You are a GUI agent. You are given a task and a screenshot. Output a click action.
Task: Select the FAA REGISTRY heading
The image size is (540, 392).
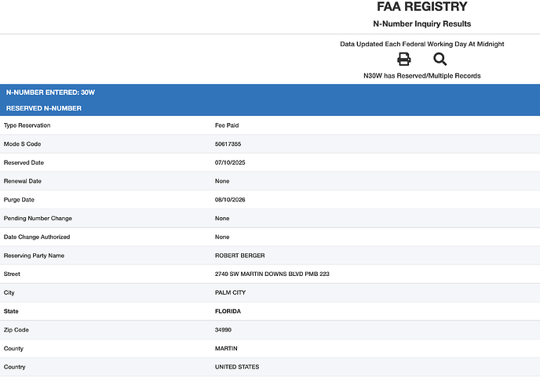coord(422,6)
